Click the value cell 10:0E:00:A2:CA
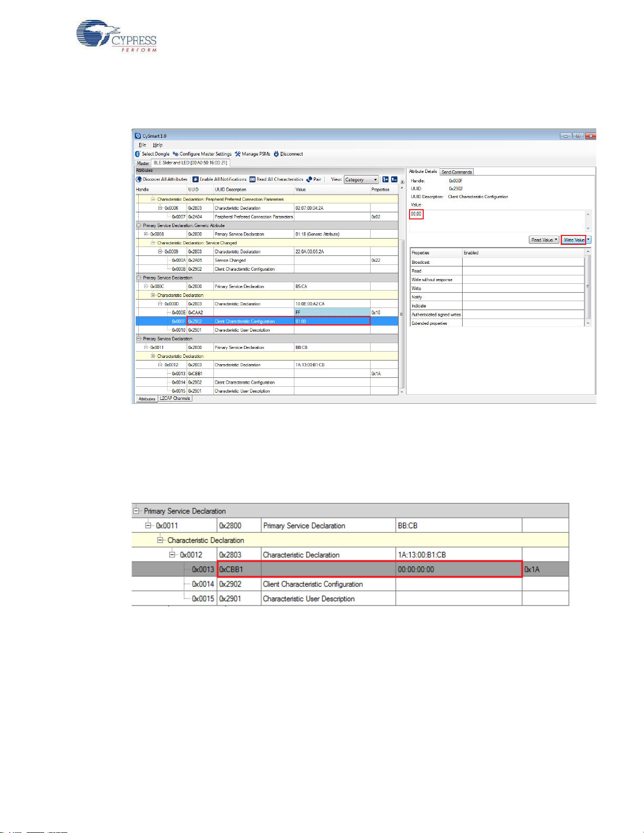 (x=332, y=304)
